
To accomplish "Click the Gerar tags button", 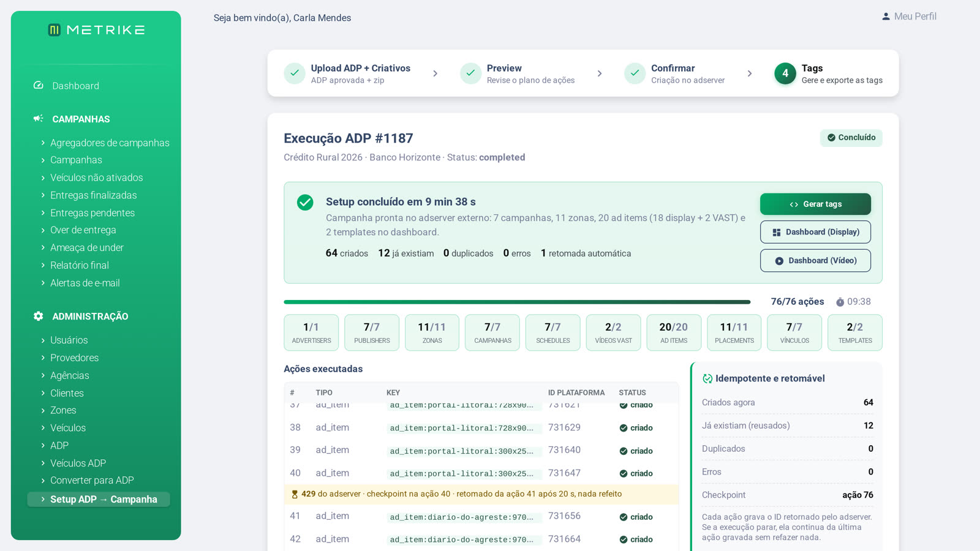I will pyautogui.click(x=815, y=204).
